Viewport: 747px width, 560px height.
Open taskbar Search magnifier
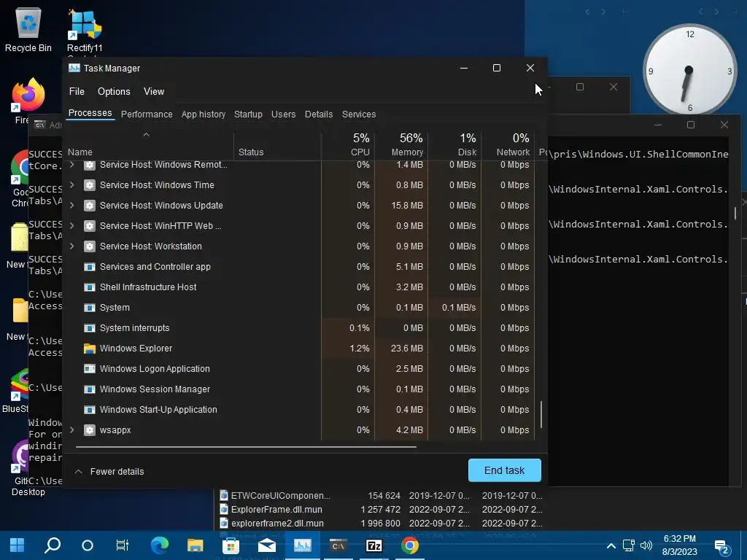(53, 545)
